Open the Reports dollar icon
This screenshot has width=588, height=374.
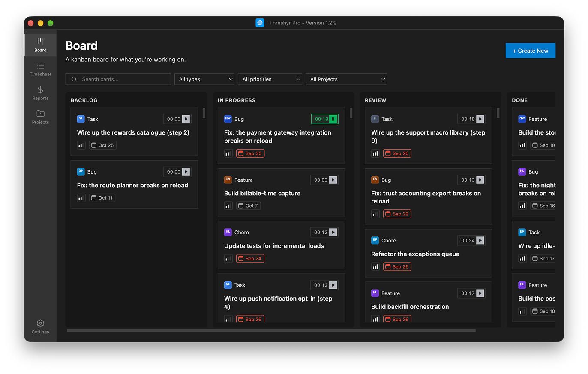(x=40, y=90)
